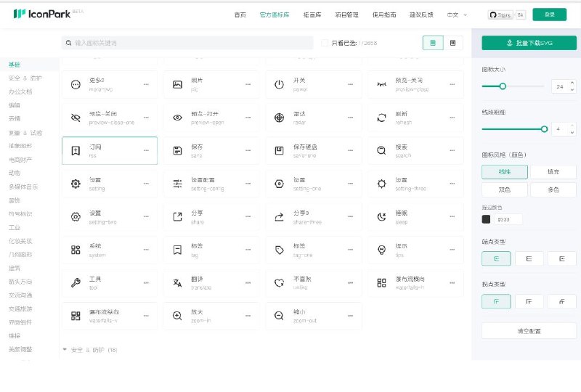Open the 项目管理 nav menu item
The image size is (581, 392).
coord(347,15)
